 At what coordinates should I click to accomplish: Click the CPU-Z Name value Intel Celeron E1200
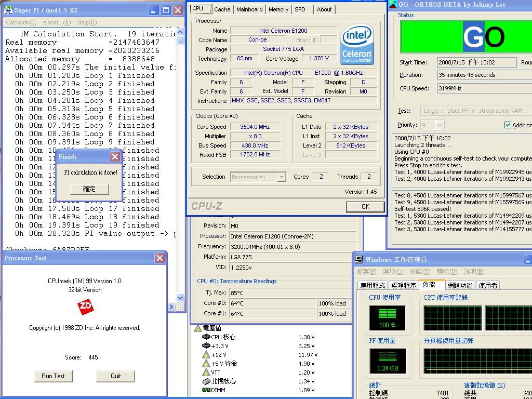pyautogui.click(x=283, y=31)
